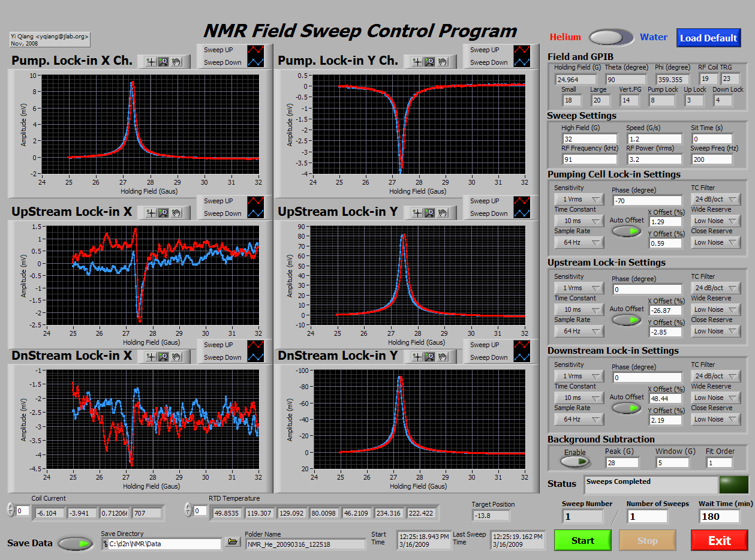Click the red Exit button
Image resolution: width=755 pixels, height=560 pixels.
tap(720, 540)
